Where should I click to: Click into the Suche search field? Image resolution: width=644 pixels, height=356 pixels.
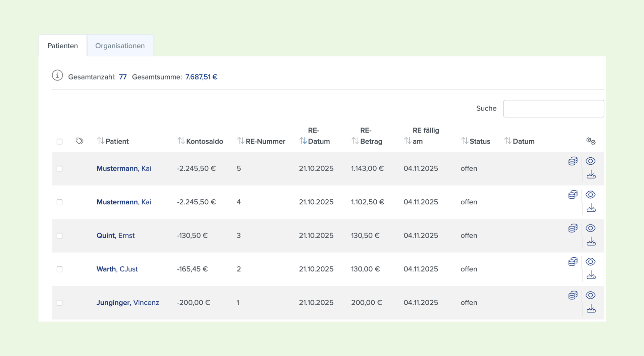[553, 109]
